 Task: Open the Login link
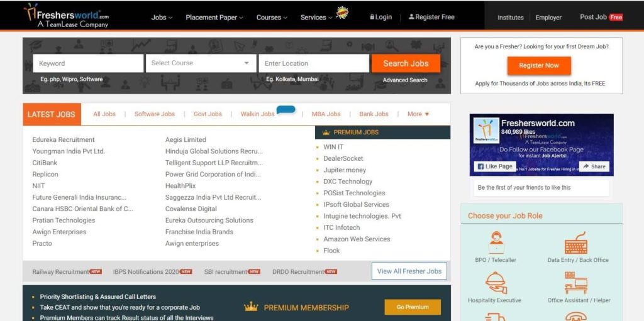point(380,17)
